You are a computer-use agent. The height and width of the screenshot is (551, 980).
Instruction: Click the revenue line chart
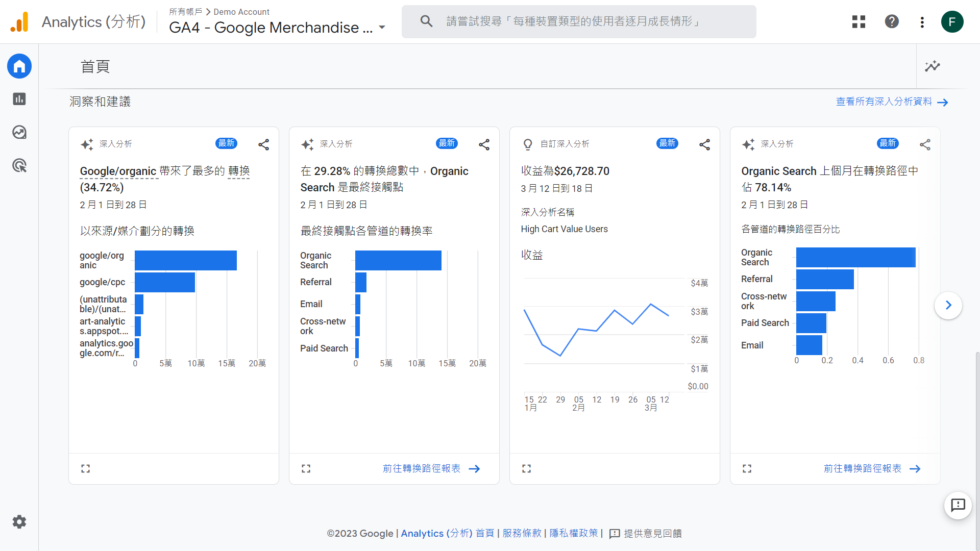point(596,329)
